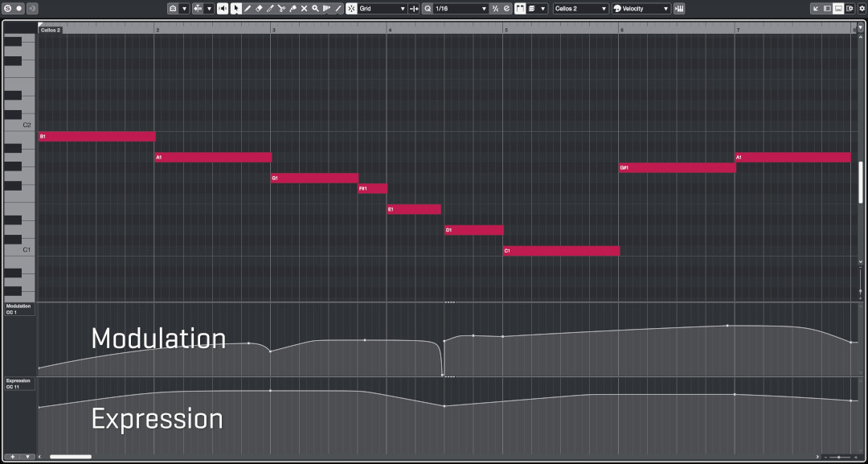
Task: Select the Line tool
Action: pos(338,9)
